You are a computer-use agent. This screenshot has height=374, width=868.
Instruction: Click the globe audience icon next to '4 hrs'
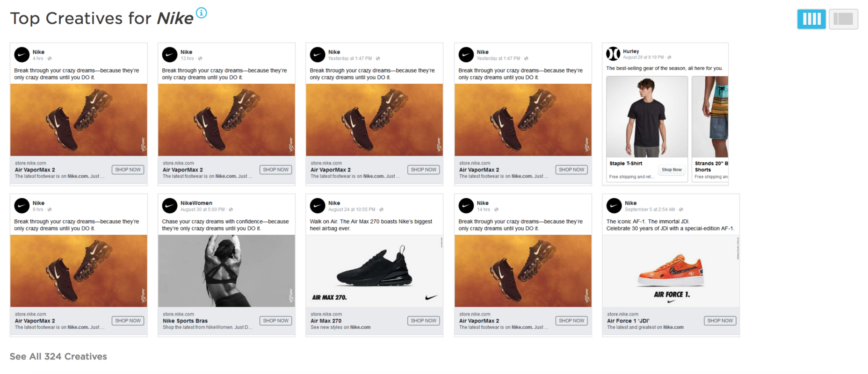point(49,59)
